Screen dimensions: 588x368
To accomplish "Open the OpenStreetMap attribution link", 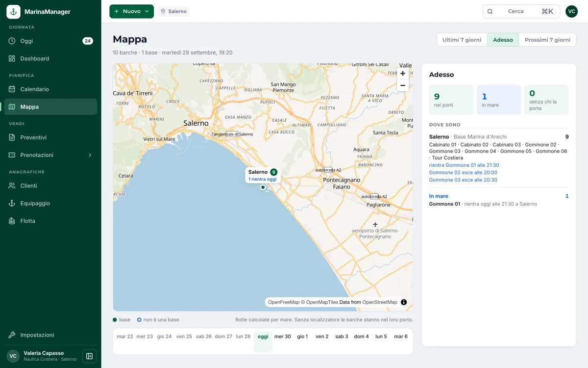I will [x=380, y=302].
